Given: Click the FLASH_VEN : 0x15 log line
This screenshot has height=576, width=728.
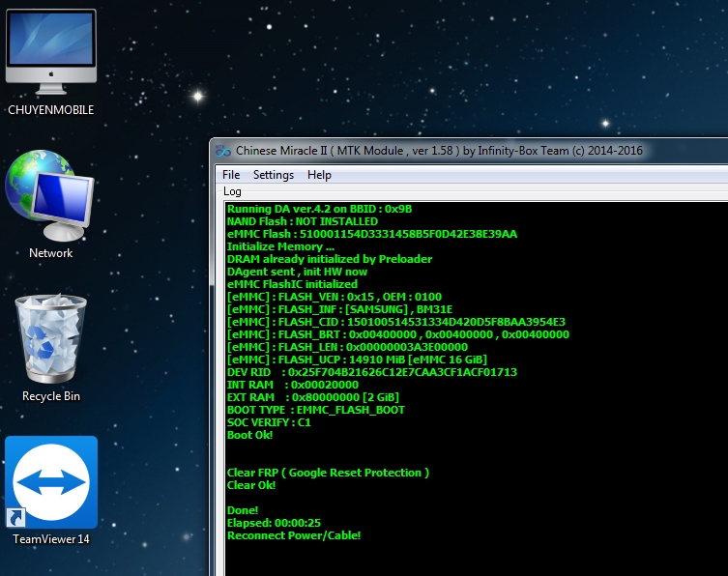Looking at the screenshot, I should [335, 297].
